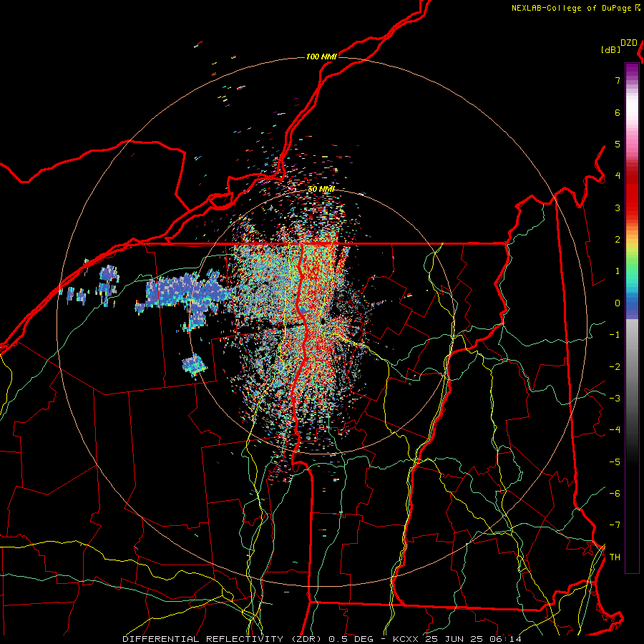Image resolution: width=644 pixels, height=644 pixels.
Task: Click the 7 value on color scale
Action: [x=618, y=80]
